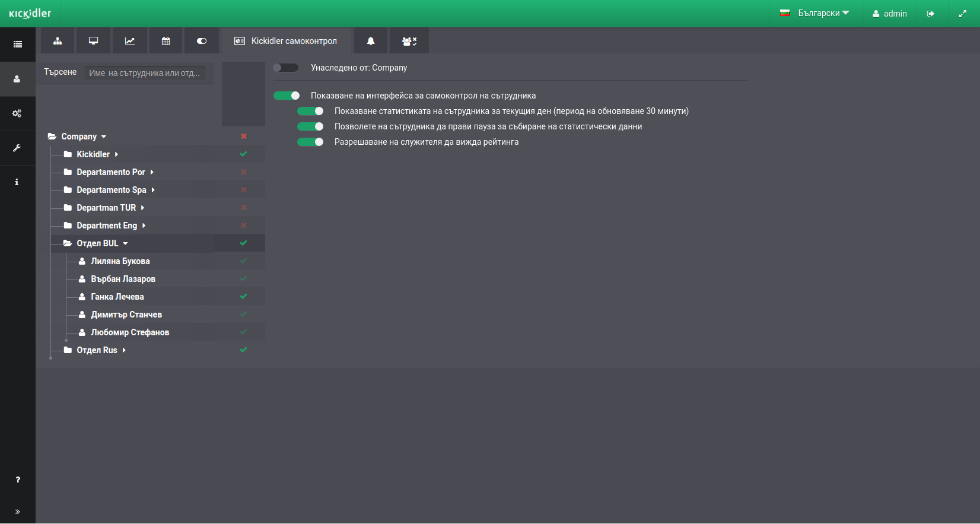Open the bell notifications tab
This screenshot has height=524, width=980.
tap(371, 41)
